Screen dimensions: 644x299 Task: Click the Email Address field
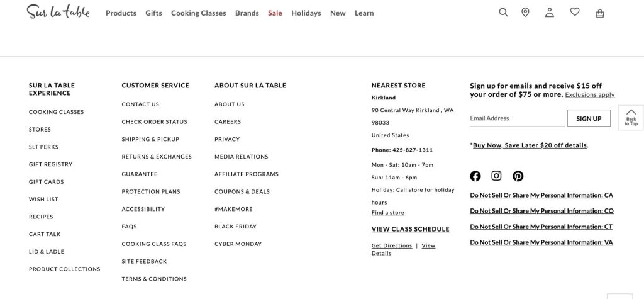516,118
